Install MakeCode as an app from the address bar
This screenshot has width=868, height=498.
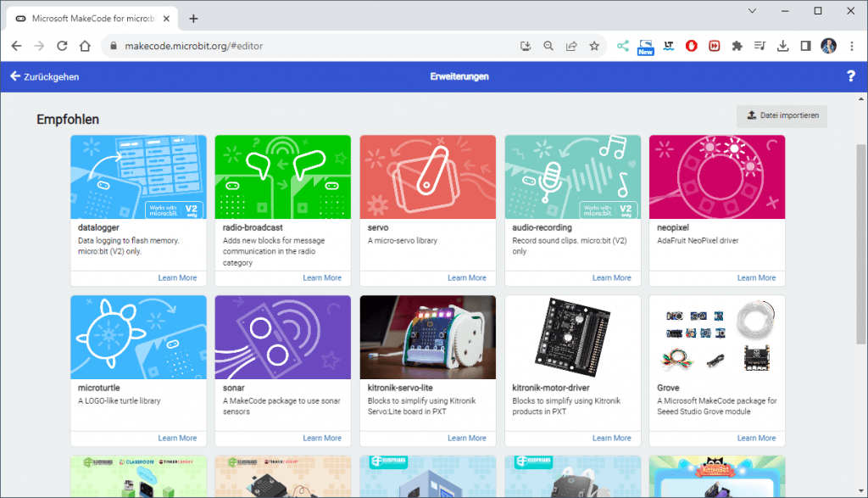(526, 46)
